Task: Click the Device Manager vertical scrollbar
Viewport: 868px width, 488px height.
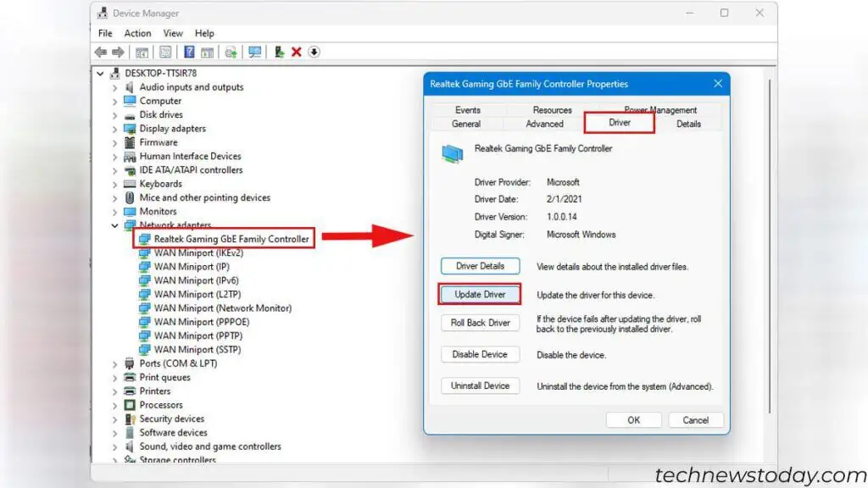Action: [770, 247]
